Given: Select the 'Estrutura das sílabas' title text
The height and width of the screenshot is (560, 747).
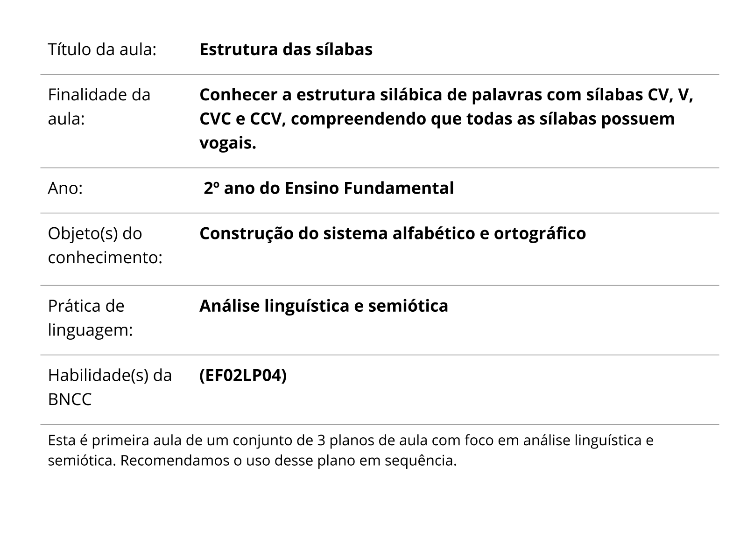Looking at the screenshot, I should (x=286, y=49).
